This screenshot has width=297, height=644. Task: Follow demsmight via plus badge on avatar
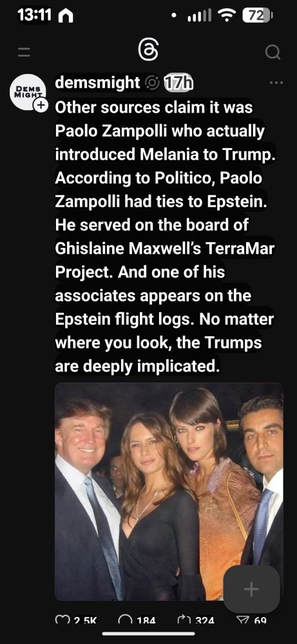(40, 105)
